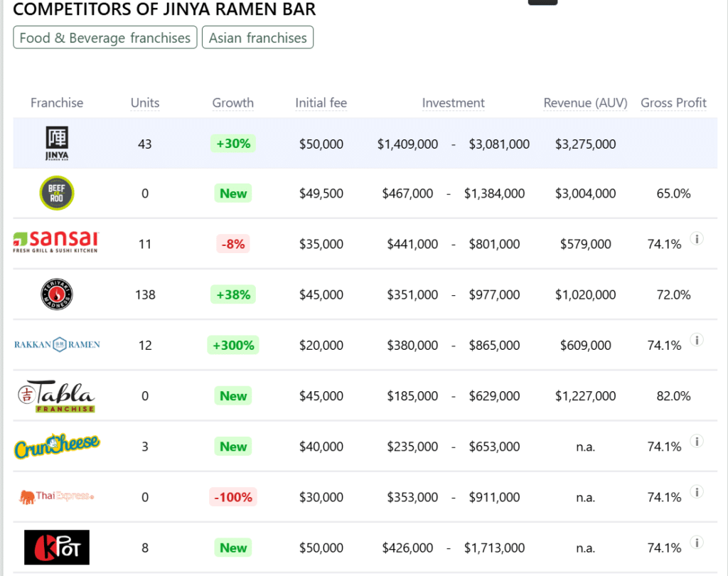Show gross profit info for Sansai
Image resolution: width=728 pixels, height=576 pixels.
[697, 239]
